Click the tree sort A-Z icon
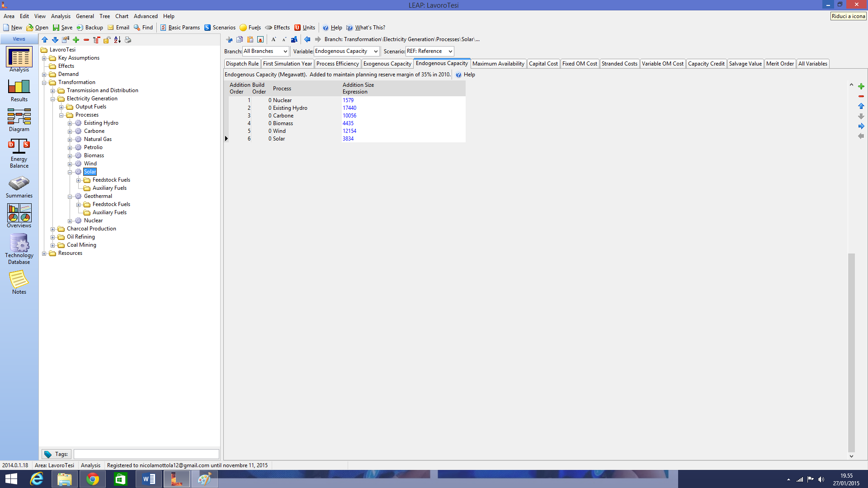Viewport: 868px width, 488px height. 118,40
